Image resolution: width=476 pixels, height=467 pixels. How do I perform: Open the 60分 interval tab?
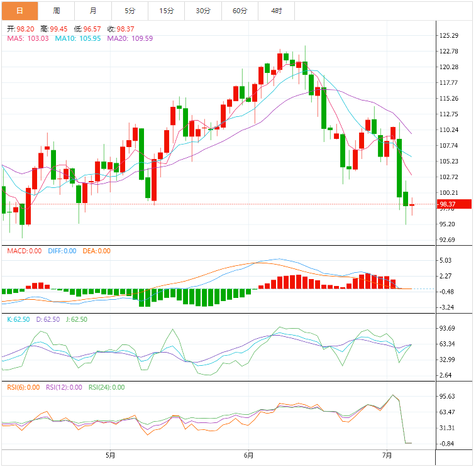(x=240, y=11)
